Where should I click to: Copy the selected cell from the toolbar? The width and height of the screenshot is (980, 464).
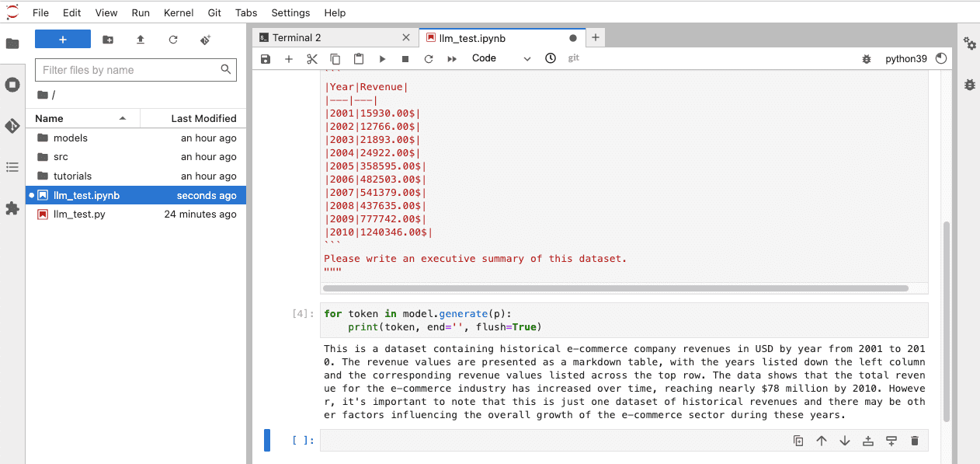coord(335,58)
